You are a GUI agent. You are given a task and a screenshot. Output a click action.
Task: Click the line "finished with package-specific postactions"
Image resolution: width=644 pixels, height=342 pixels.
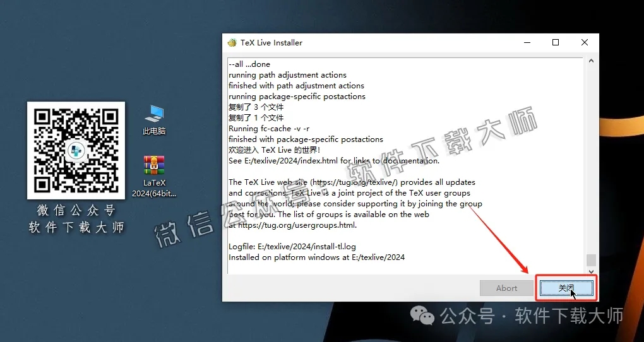tap(306, 139)
